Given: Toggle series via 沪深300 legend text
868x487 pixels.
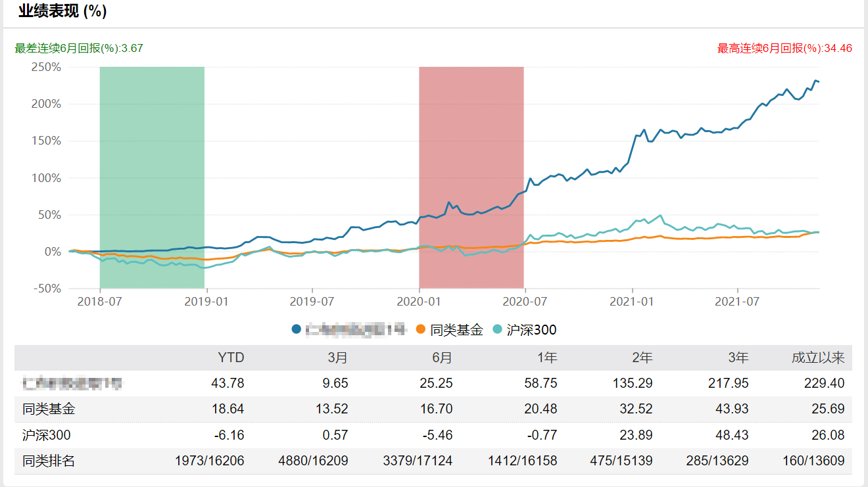Looking at the screenshot, I should pos(531,330).
